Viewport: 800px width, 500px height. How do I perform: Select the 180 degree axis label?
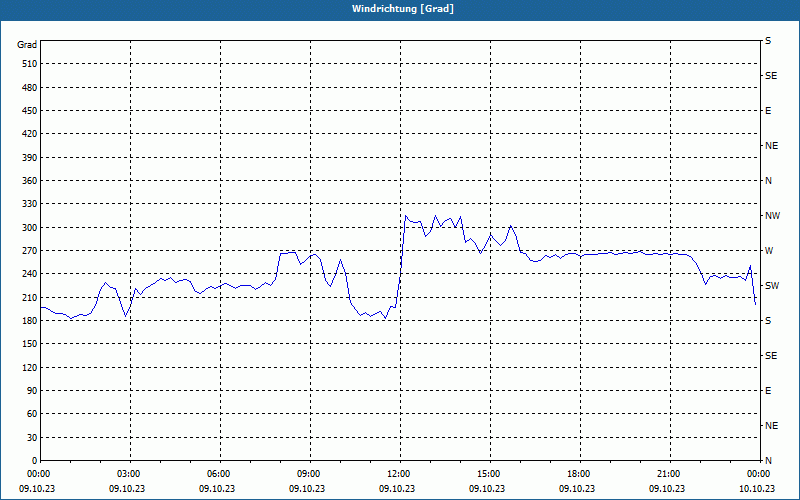pyautogui.click(x=30, y=321)
